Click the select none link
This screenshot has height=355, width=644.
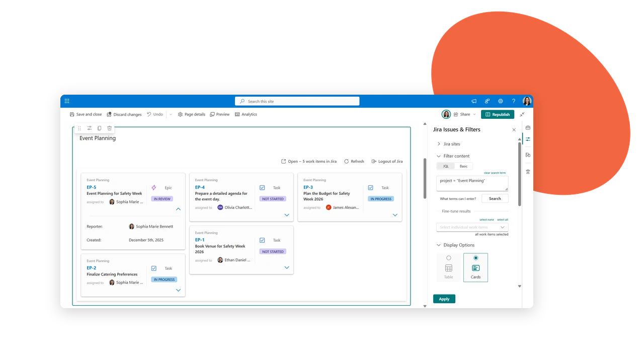coord(487,220)
